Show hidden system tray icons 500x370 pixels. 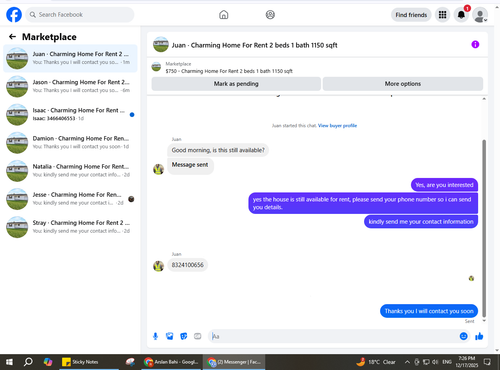coord(407,362)
